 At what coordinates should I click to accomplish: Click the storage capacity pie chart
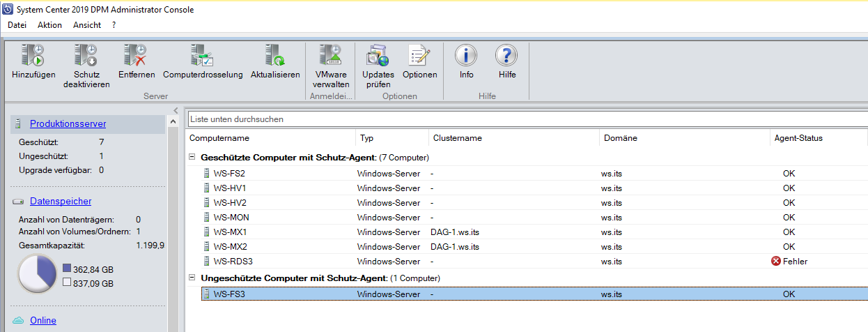36,274
